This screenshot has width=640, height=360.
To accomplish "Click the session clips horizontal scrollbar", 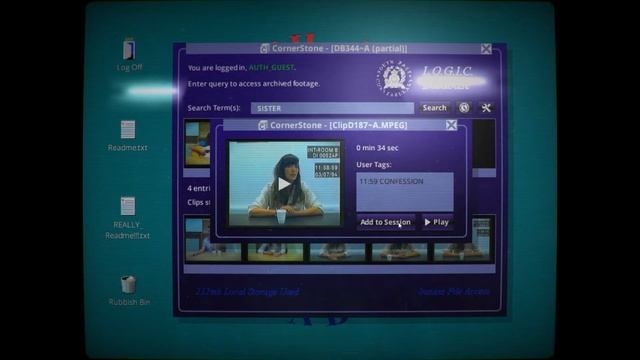I will (340, 269).
